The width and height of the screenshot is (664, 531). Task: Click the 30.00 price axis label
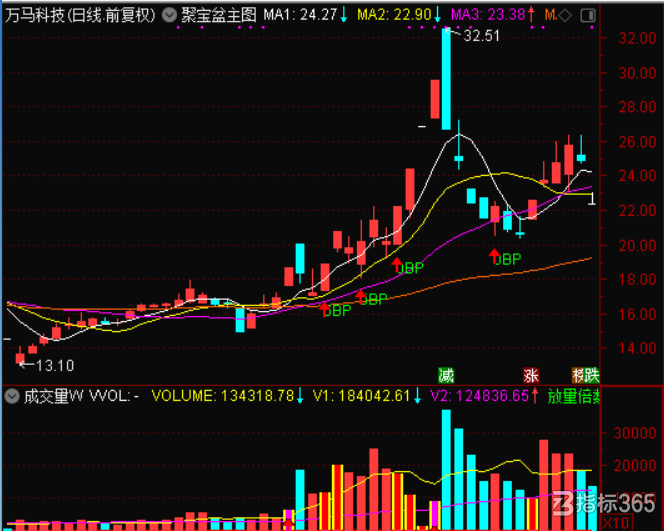point(637,73)
